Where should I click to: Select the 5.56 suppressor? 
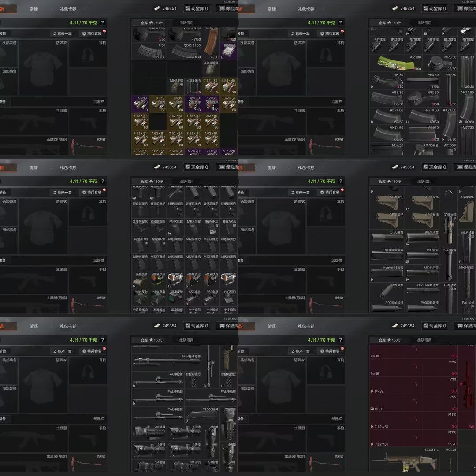[x=387, y=238]
